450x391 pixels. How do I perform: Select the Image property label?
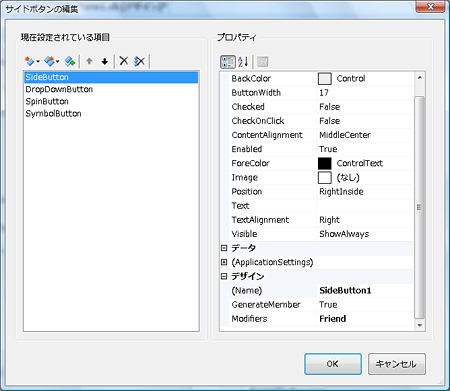coord(245,178)
